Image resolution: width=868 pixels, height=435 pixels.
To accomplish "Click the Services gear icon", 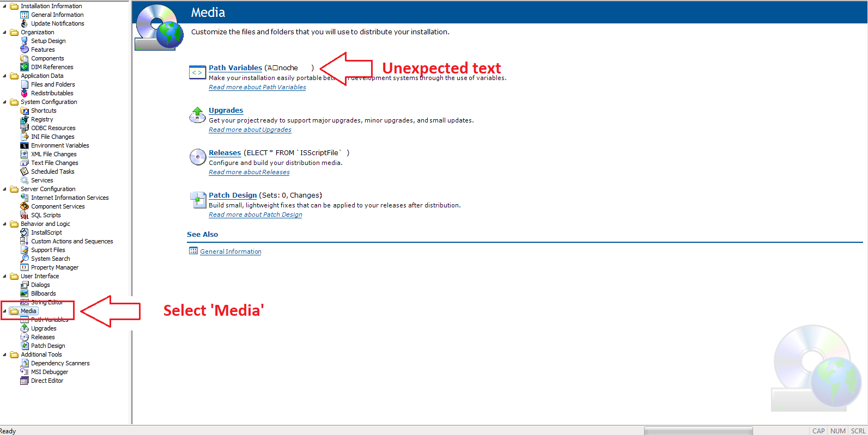I will tap(25, 180).
